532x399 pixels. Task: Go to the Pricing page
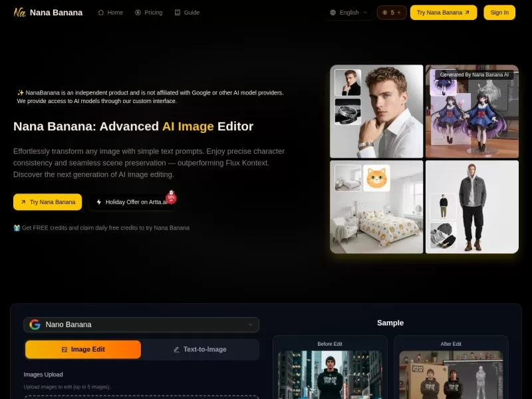[x=148, y=13]
